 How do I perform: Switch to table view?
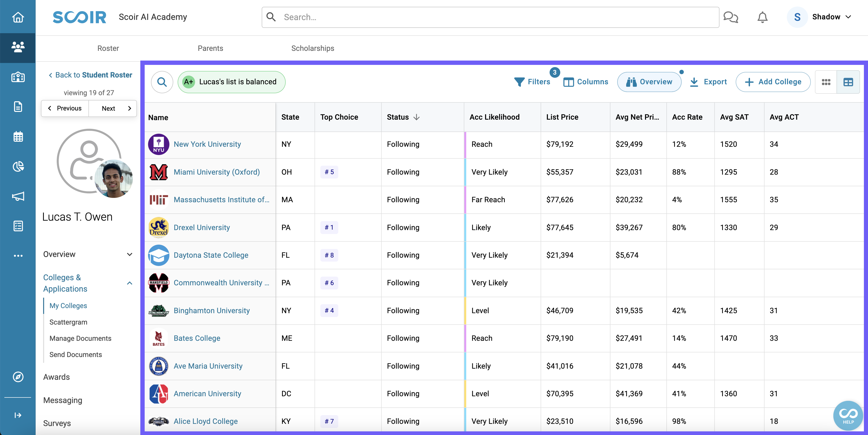848,82
